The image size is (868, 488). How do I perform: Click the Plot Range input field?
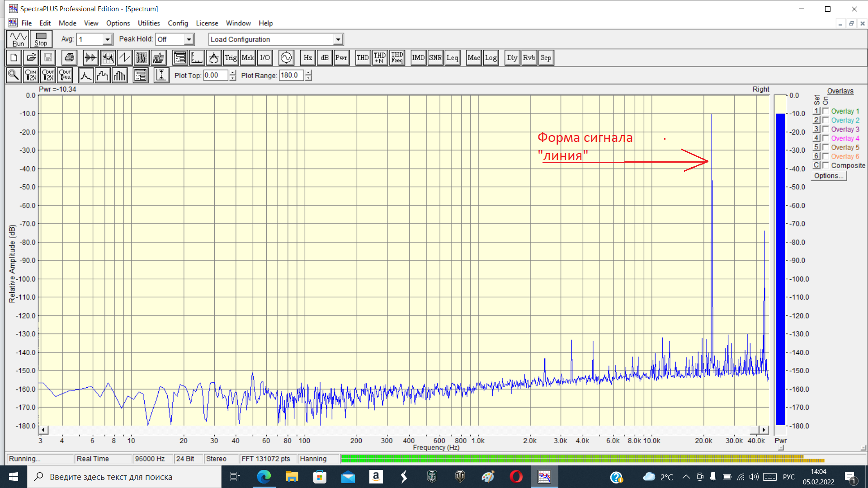292,75
